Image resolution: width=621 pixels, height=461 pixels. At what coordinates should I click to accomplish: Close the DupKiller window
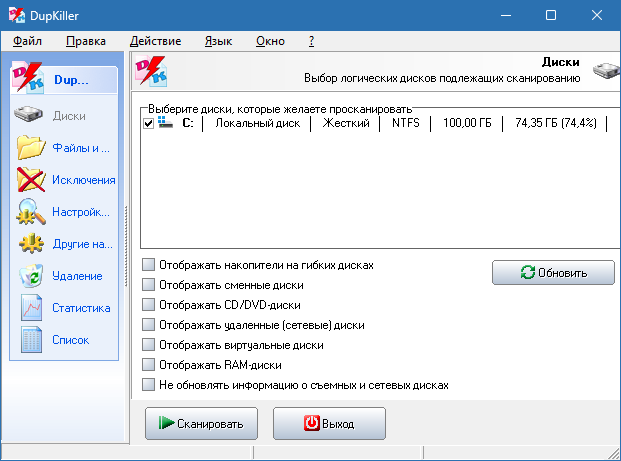[596, 15]
